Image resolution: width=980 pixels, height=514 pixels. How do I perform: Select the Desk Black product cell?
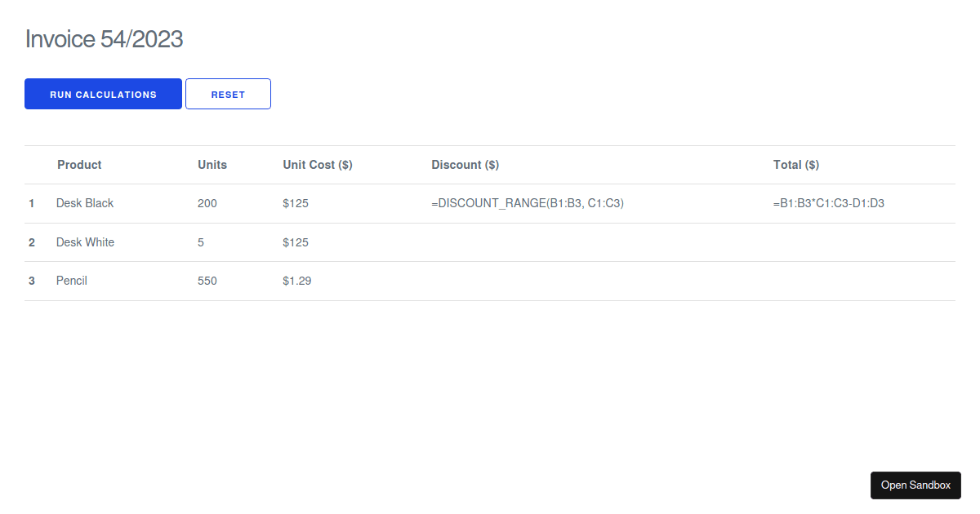coord(85,203)
